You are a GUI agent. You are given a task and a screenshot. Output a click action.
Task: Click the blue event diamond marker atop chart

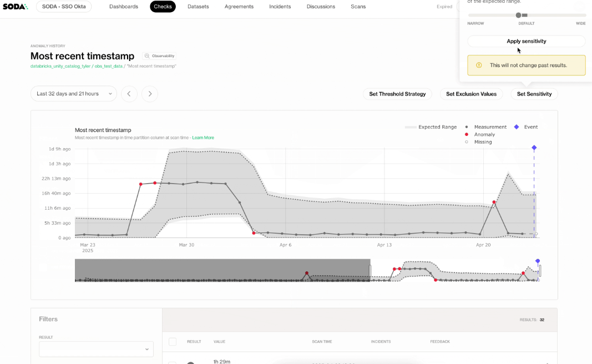(x=534, y=148)
